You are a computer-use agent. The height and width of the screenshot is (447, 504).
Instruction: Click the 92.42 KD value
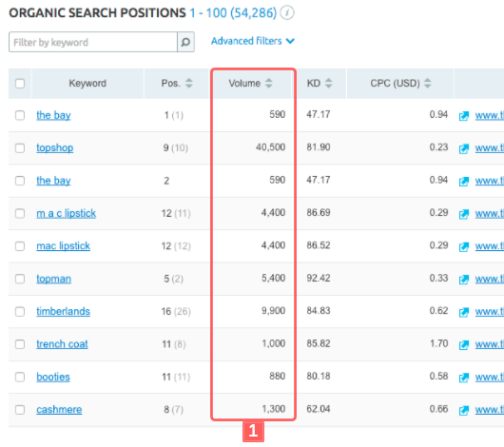(x=319, y=278)
